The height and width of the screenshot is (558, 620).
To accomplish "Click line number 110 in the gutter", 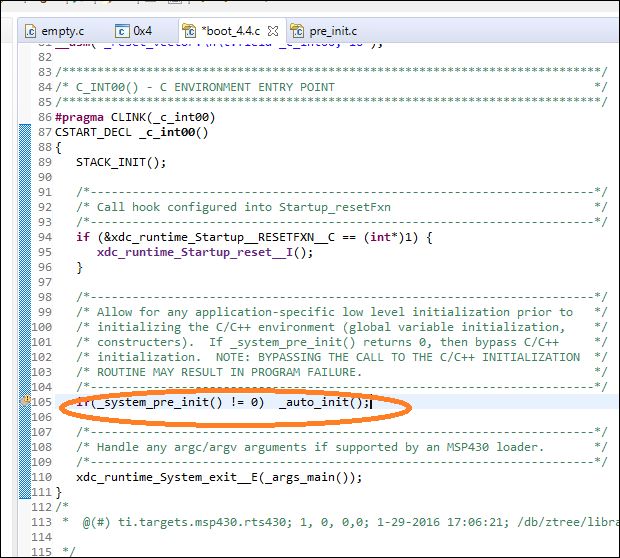I will [42, 477].
